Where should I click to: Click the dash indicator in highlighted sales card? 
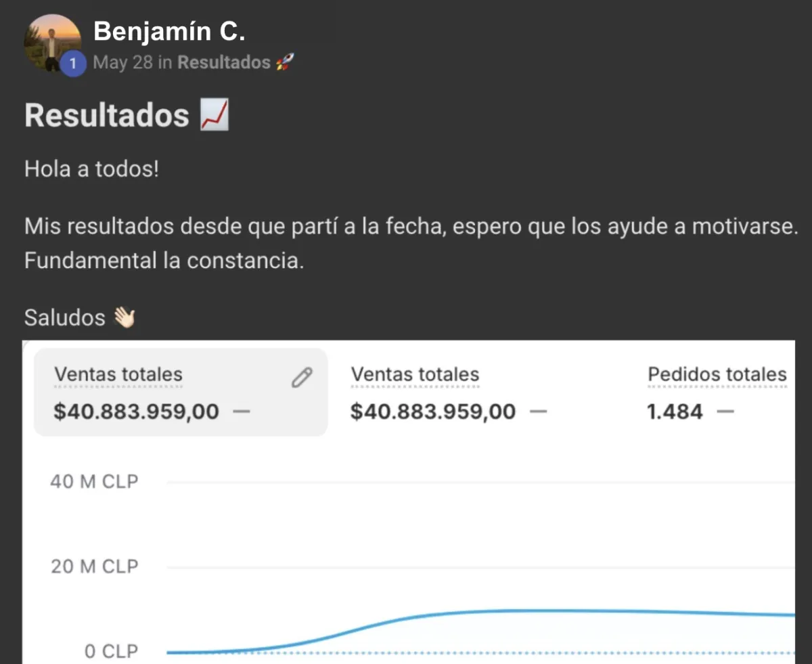point(242,412)
